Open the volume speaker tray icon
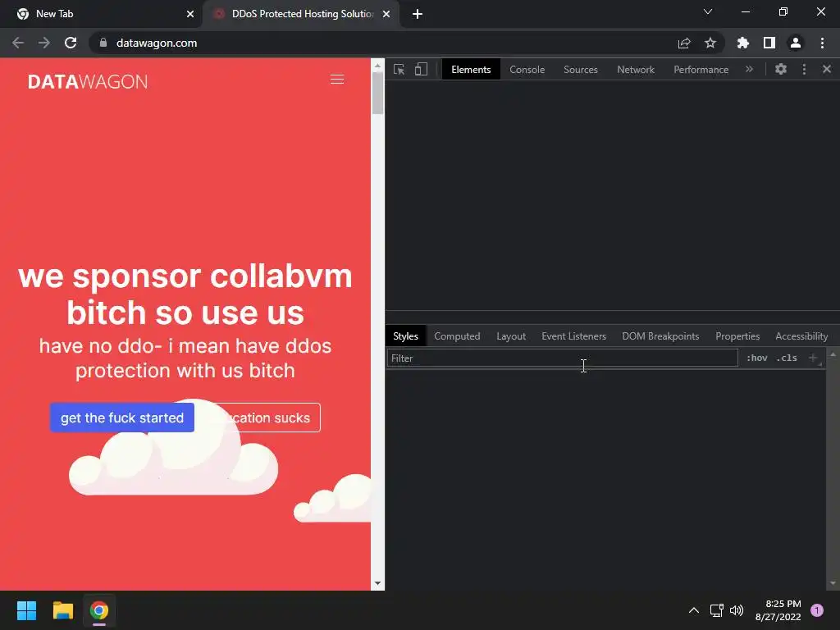Image resolution: width=840 pixels, height=630 pixels. pos(737,610)
